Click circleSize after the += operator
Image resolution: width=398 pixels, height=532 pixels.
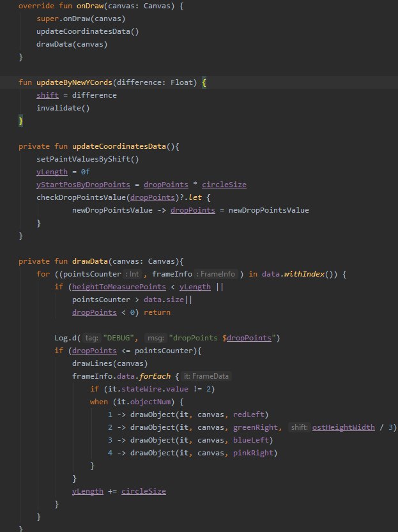point(144,491)
